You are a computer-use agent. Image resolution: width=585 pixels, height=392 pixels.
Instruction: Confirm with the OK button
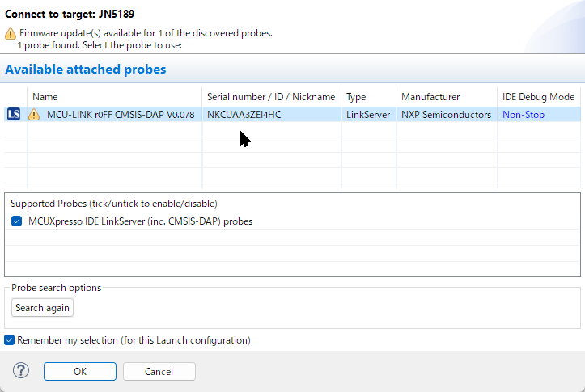[x=80, y=372]
